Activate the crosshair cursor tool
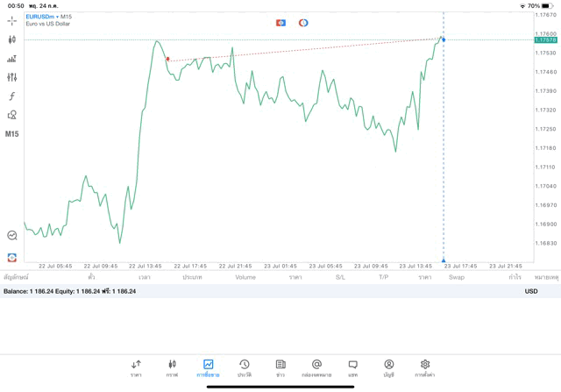The image size is (561, 392). pyautogui.click(x=12, y=20)
